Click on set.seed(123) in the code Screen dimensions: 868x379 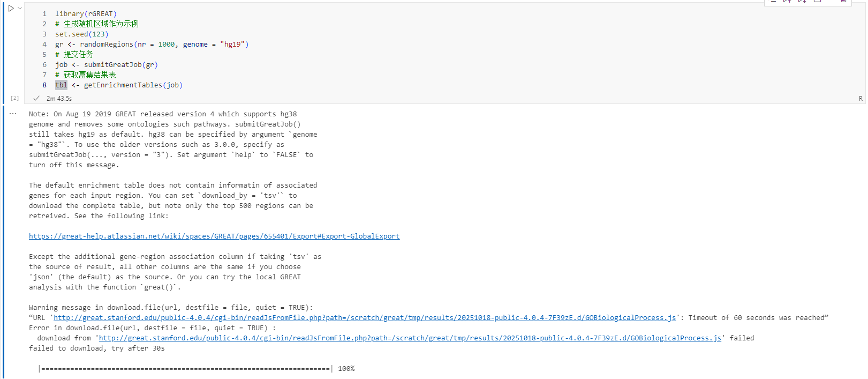click(x=81, y=34)
